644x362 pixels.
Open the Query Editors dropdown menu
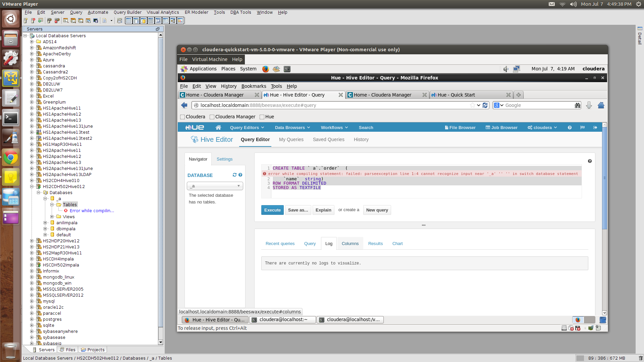(x=247, y=127)
